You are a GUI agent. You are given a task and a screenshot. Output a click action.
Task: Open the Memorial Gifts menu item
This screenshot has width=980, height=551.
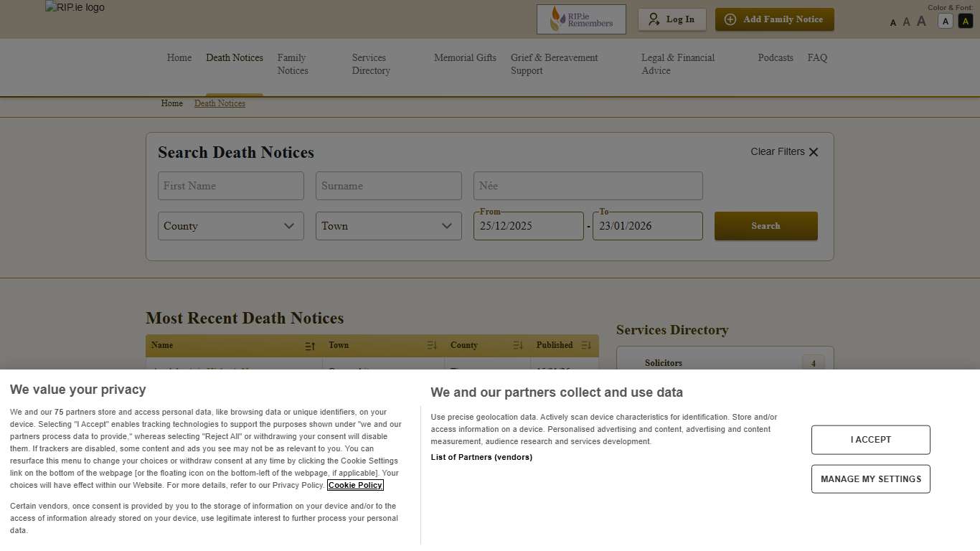coord(465,57)
